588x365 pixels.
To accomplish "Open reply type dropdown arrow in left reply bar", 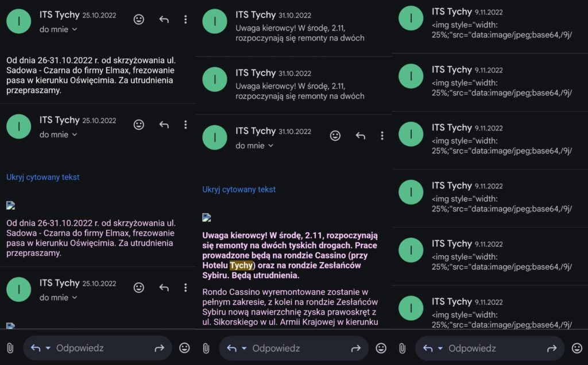I will [48, 348].
